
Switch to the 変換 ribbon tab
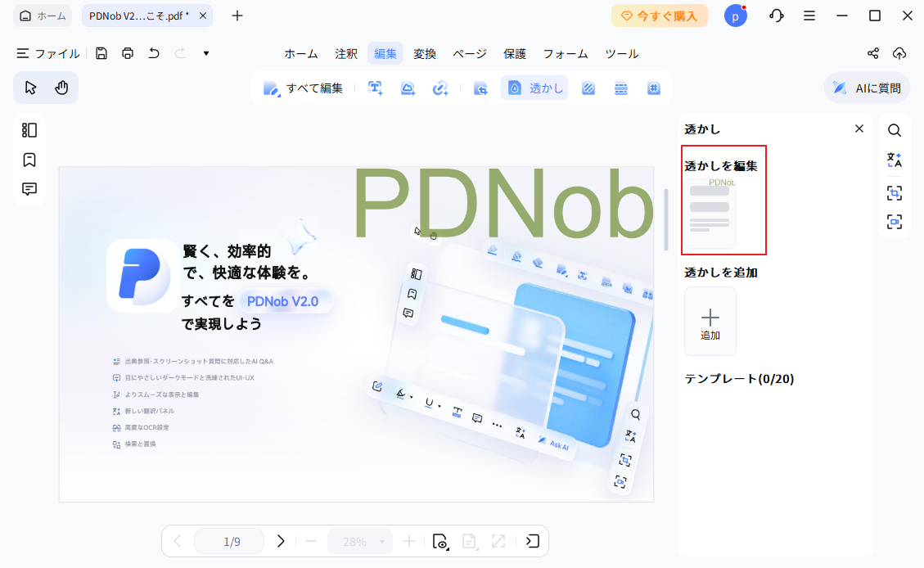pos(425,53)
